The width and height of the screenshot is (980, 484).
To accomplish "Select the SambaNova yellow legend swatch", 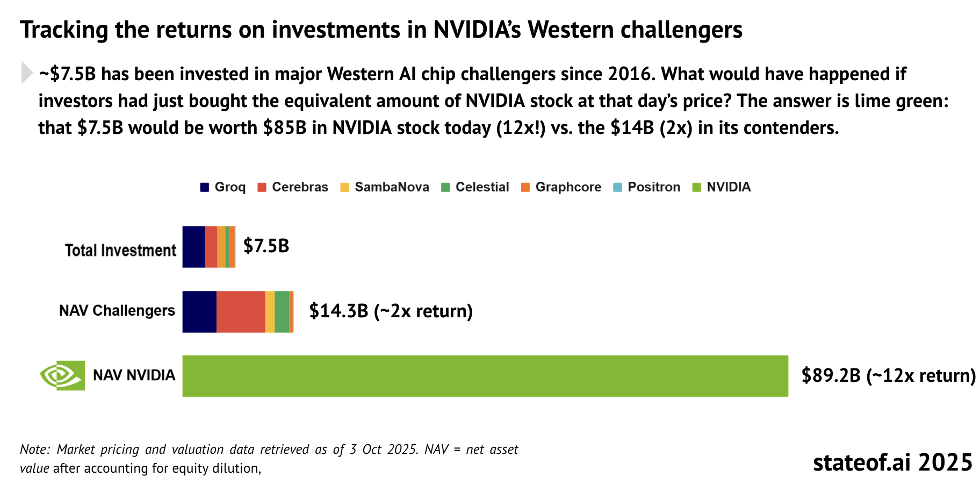I will [344, 188].
